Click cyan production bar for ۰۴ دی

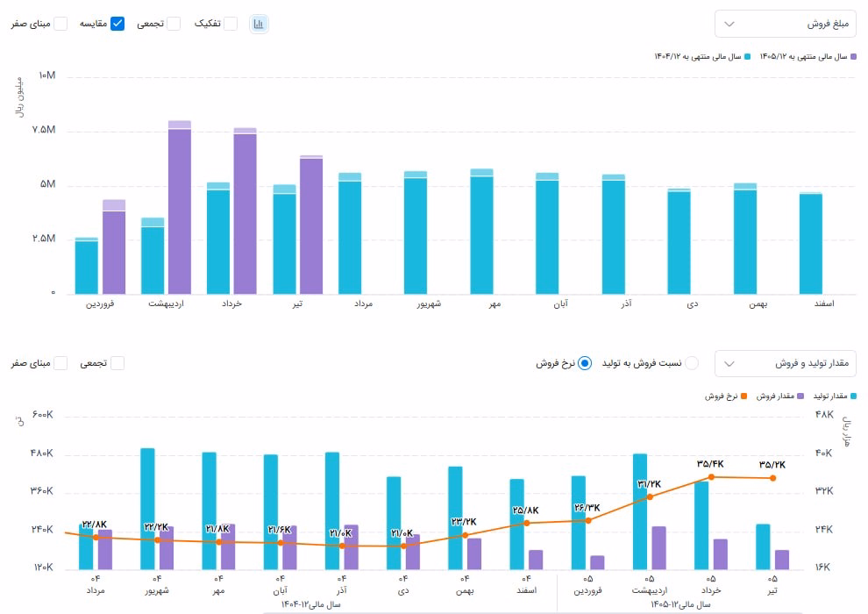(394, 523)
